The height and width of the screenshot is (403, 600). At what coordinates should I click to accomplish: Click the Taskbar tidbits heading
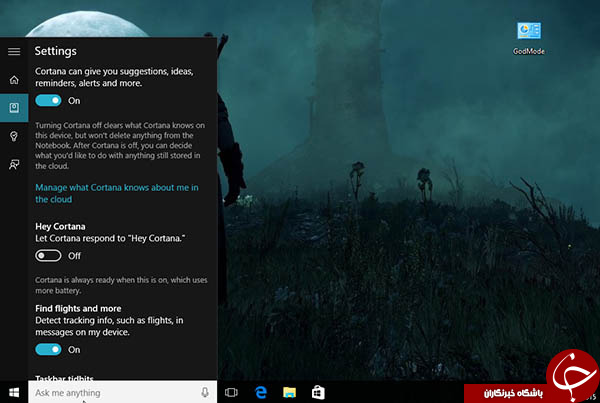(64, 378)
